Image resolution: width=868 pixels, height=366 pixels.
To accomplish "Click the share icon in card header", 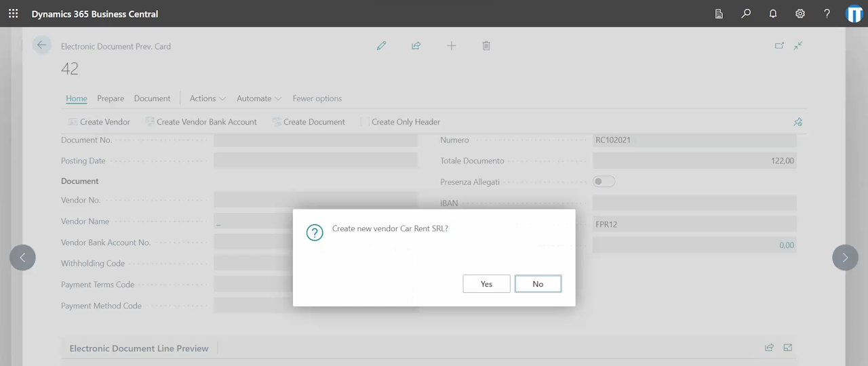I will pyautogui.click(x=416, y=45).
